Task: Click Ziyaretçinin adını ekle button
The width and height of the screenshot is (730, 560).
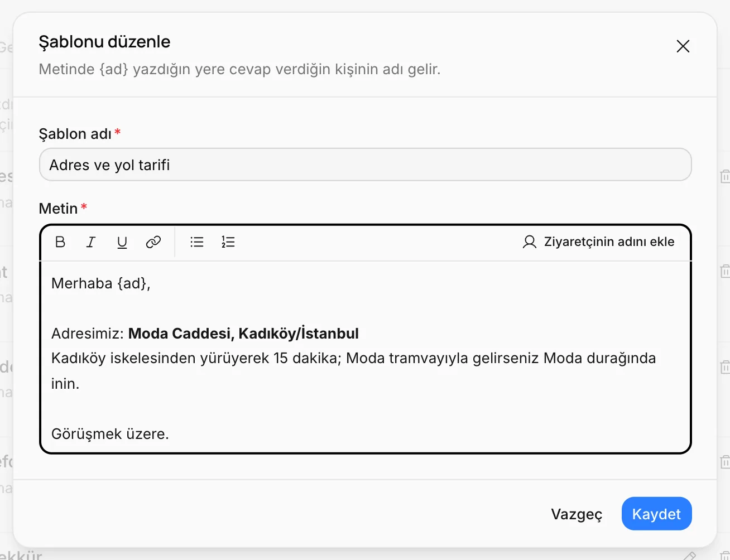Action: tap(599, 242)
